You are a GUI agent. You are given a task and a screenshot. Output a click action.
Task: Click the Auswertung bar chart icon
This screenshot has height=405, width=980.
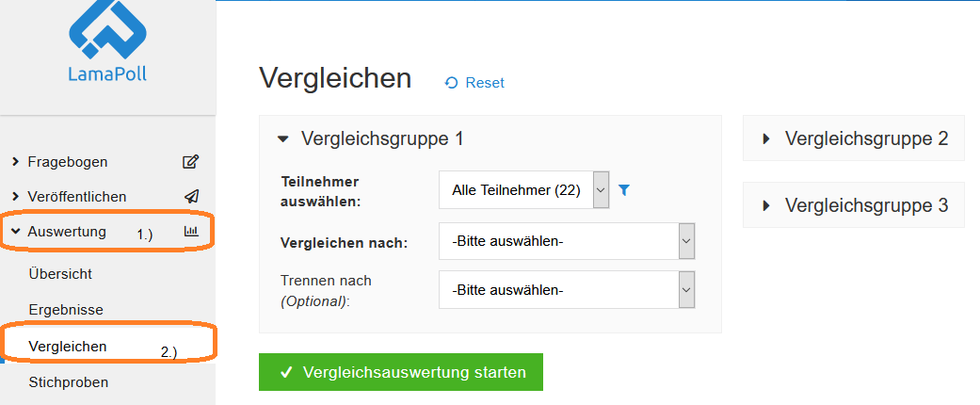click(x=191, y=232)
